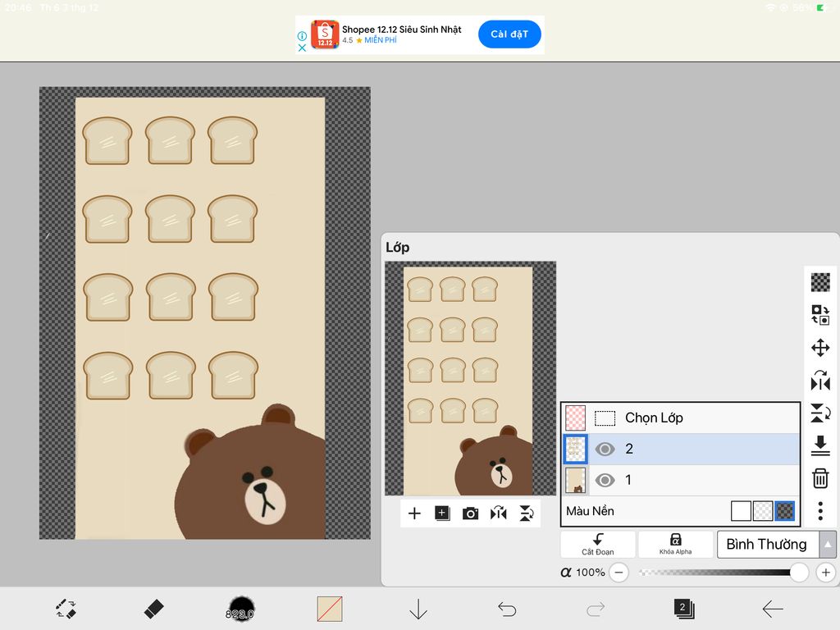Screen dimensions: 840x630
Task: Open more layer options three dots
Action: 820,511
